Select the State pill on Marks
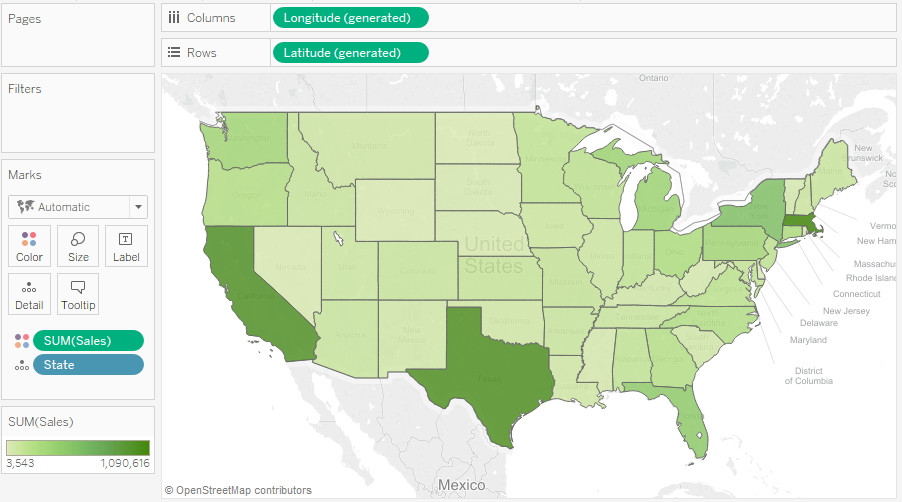Viewport: 902px width, 502px height. 88,365
